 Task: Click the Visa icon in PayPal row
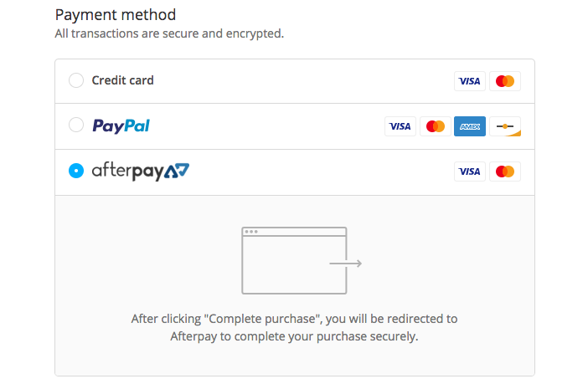point(400,126)
